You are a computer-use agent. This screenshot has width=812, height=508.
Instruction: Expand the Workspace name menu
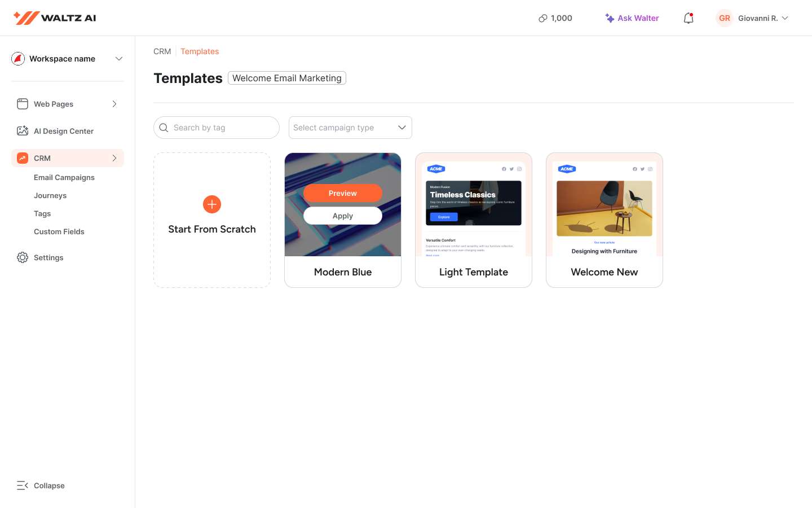pyautogui.click(x=119, y=59)
